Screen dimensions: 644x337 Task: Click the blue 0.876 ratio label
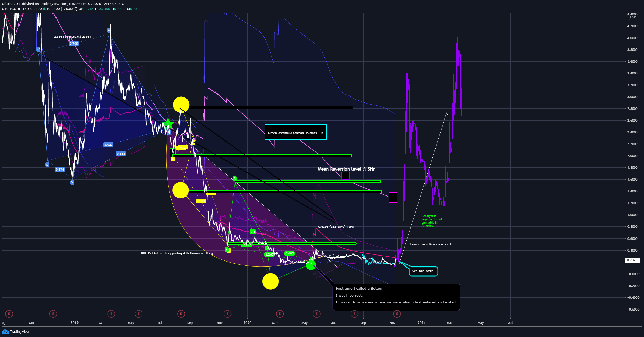[60, 170]
